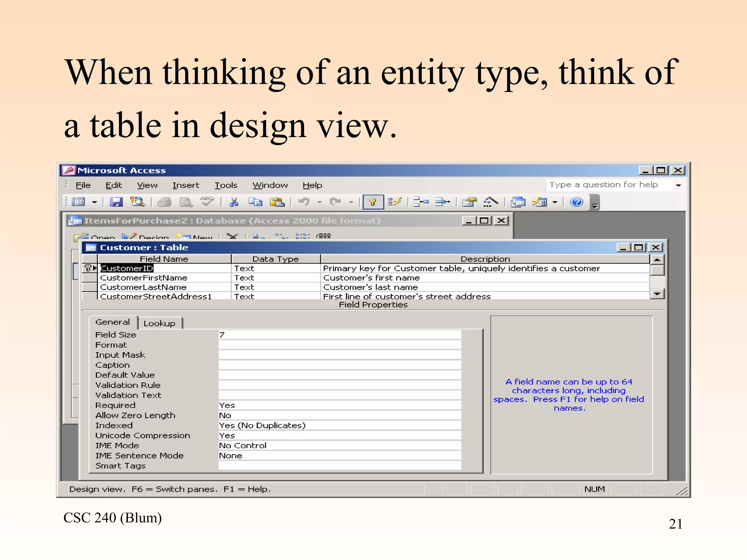Click the Cut scissors icon
Image resolution: width=747 pixels, height=560 pixels.
pos(234,202)
